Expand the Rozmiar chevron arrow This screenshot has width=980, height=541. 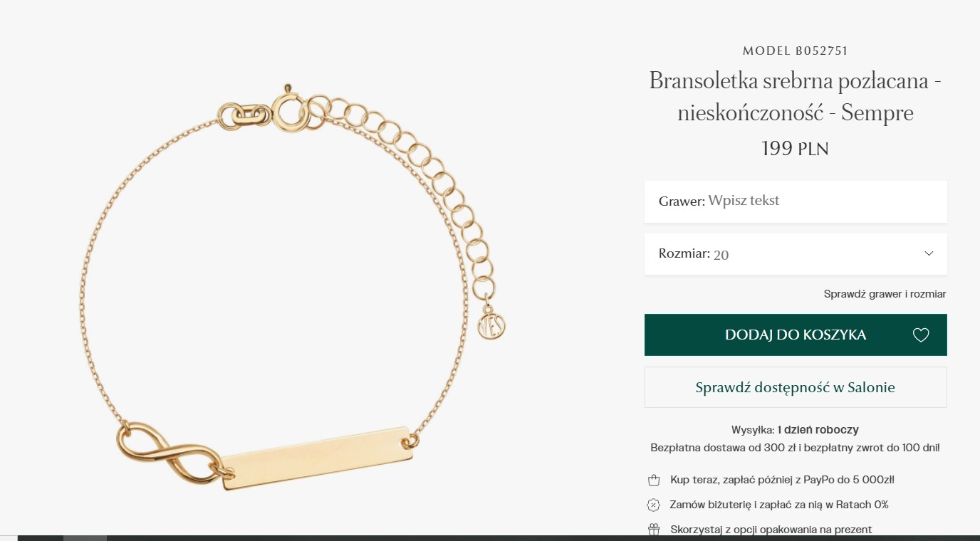929,254
